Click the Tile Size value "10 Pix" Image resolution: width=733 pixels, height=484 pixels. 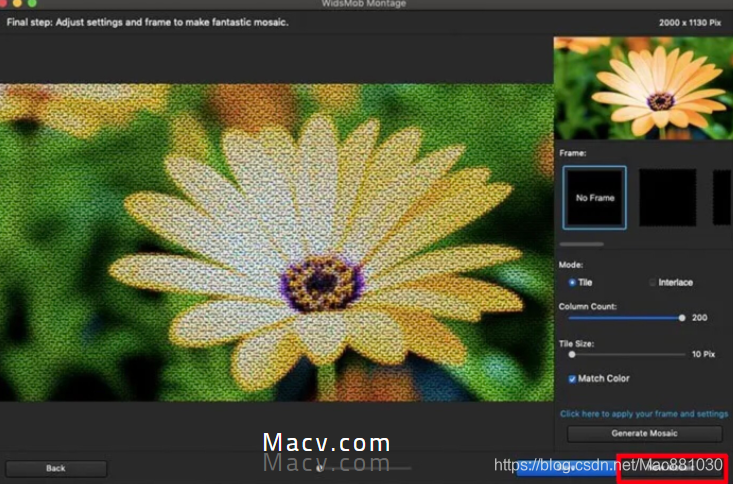pyautogui.click(x=703, y=354)
